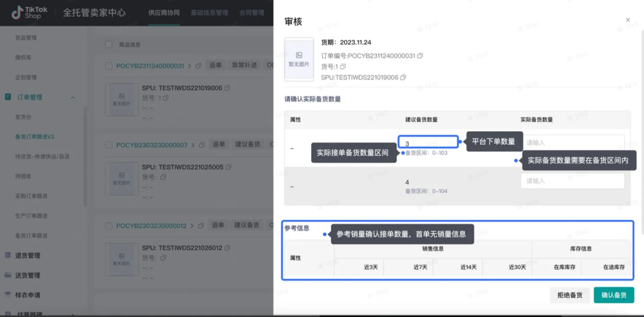The image size is (644, 317).
Task: Check the POCYB2303230000012 order checkbox
Action: pyautogui.click(x=109, y=226)
